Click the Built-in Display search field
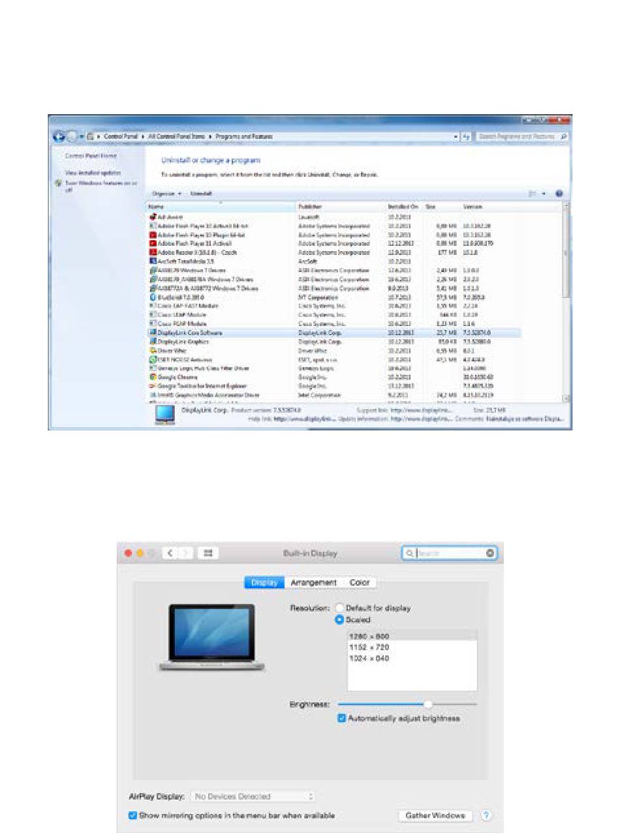620x840 pixels. tap(449, 553)
